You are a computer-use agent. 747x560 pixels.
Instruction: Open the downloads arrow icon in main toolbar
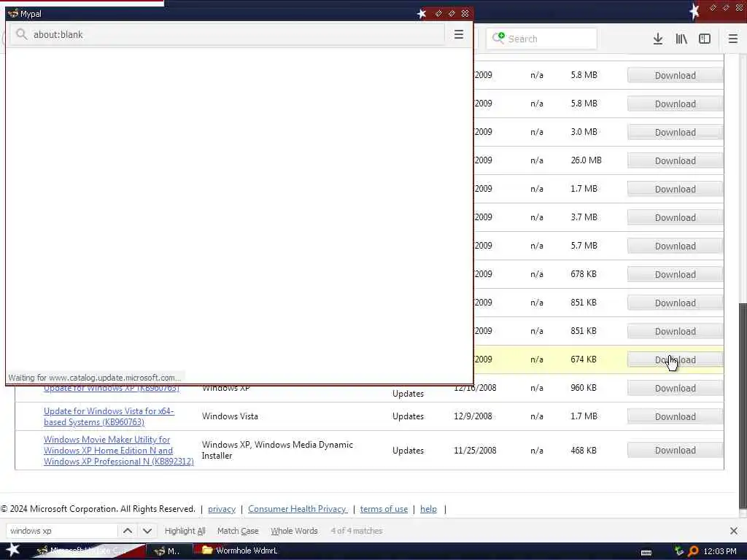pos(657,39)
